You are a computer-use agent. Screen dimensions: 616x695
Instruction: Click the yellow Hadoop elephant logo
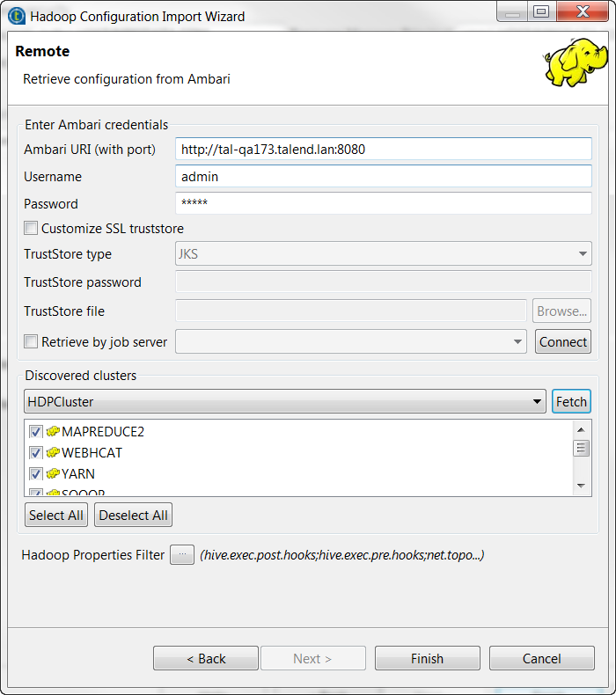(576, 62)
